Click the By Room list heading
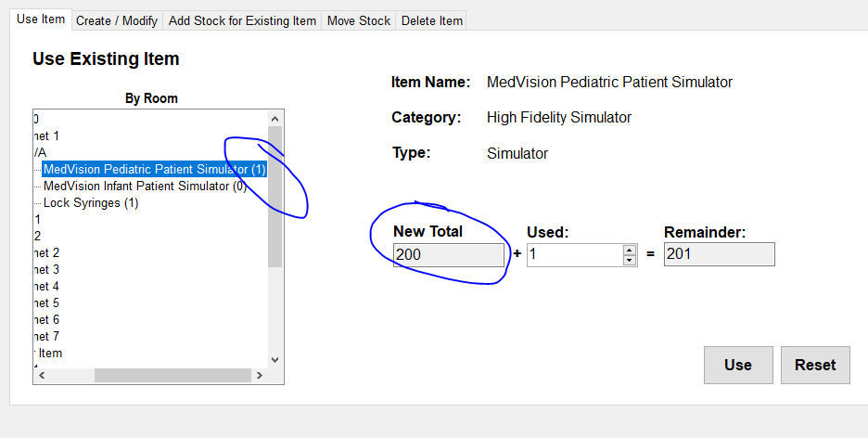Screen dimensions: 868x438 tap(151, 98)
